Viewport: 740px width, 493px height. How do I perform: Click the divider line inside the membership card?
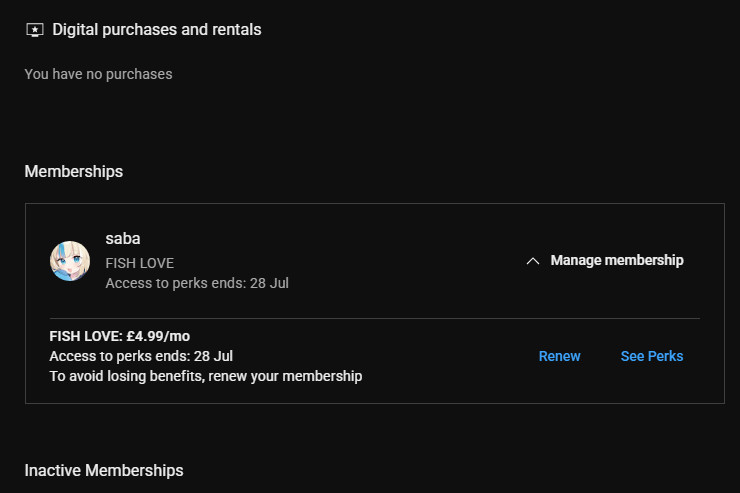click(x=374, y=318)
